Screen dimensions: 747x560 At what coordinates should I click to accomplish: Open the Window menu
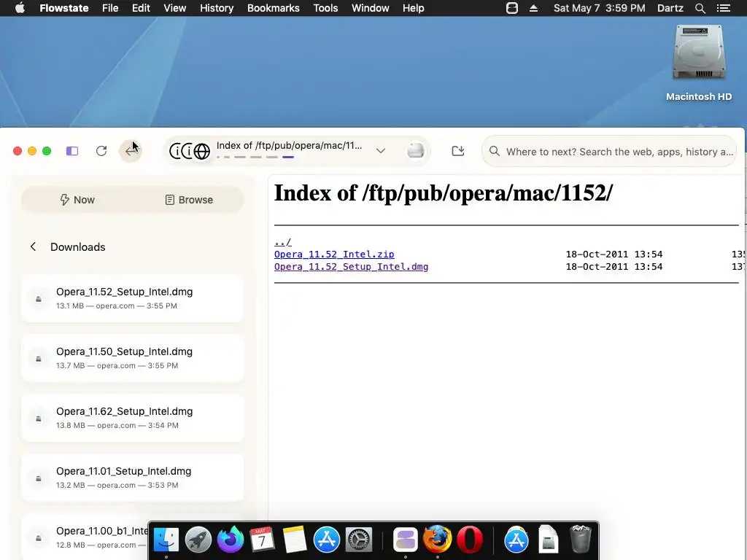370,8
